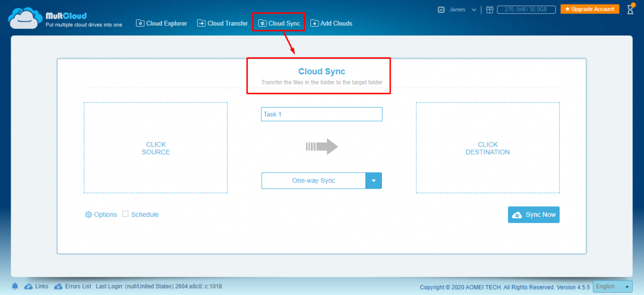Open the Links cloud icon in footer
This screenshot has width=644, height=295.
(x=28, y=286)
